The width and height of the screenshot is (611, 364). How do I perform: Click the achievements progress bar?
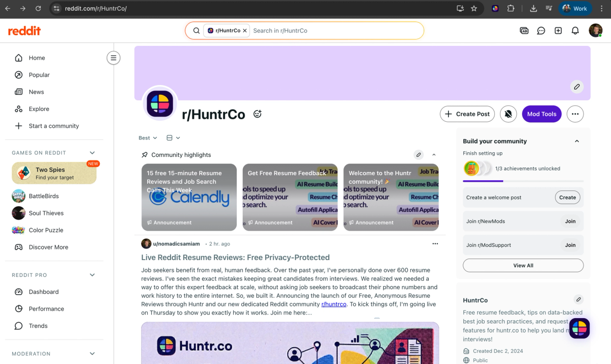point(523,181)
